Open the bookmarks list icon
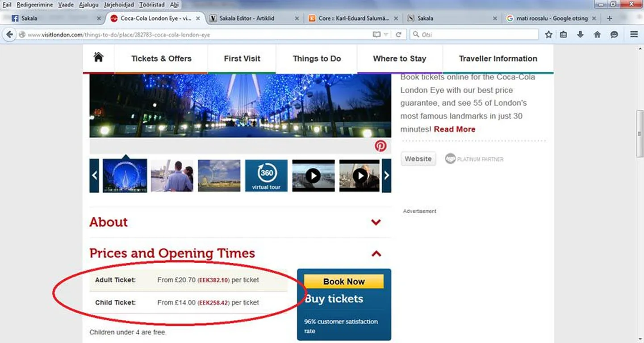644x343 pixels. click(x=564, y=34)
